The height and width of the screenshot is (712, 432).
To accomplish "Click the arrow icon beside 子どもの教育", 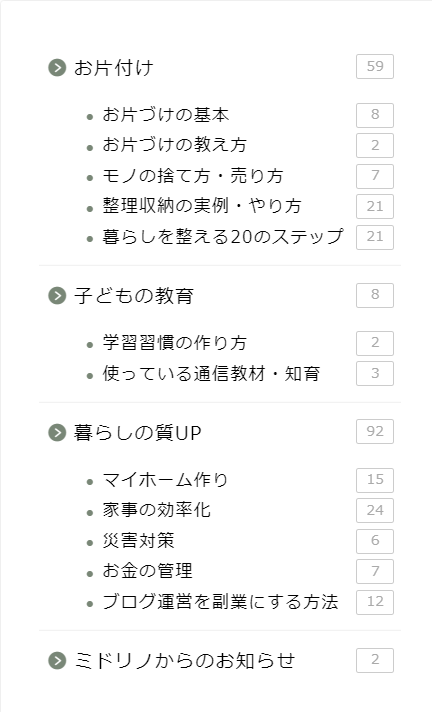I will pos(57,296).
